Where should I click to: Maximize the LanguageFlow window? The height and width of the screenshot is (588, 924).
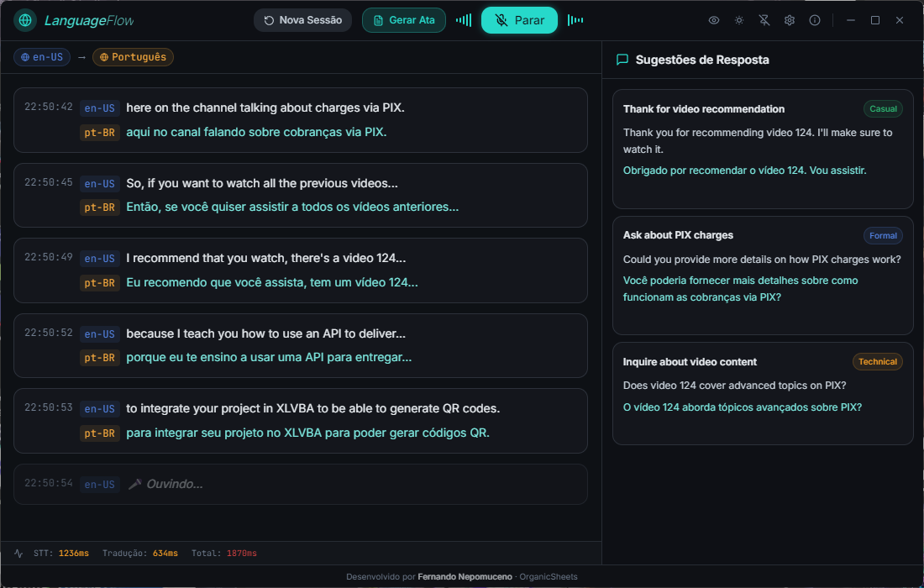click(x=875, y=20)
